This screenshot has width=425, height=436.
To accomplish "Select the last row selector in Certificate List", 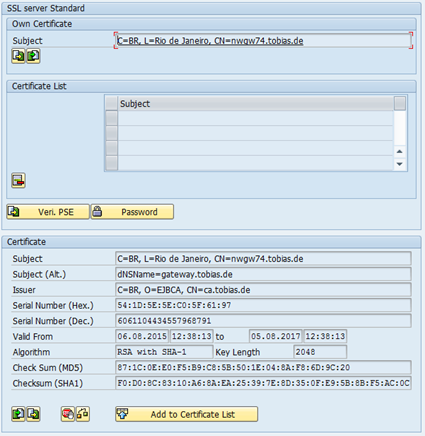I will (x=111, y=163).
